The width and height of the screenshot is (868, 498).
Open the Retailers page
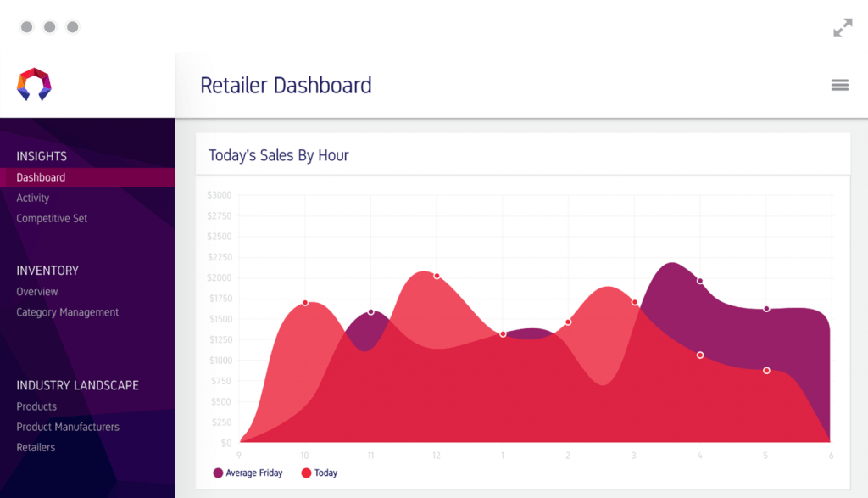coord(36,447)
